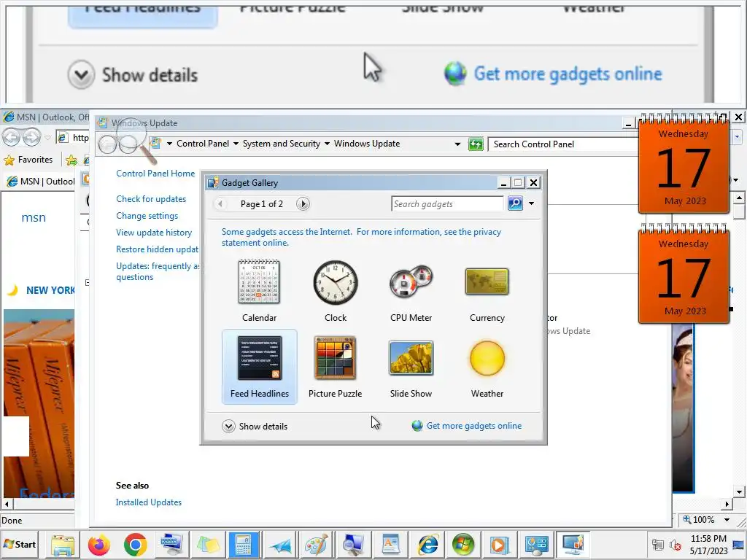Image resolution: width=747 pixels, height=560 pixels.
Task: Click Control Panel in the breadcrumb
Action: click(203, 144)
